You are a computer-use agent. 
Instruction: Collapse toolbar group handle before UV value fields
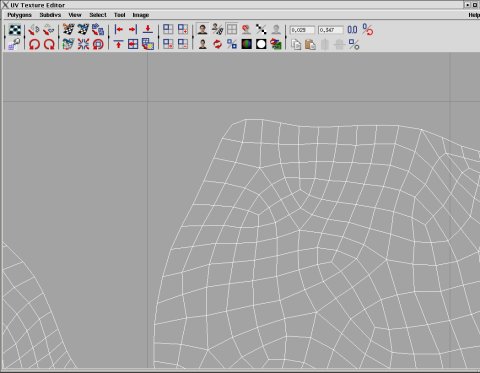tap(286, 37)
